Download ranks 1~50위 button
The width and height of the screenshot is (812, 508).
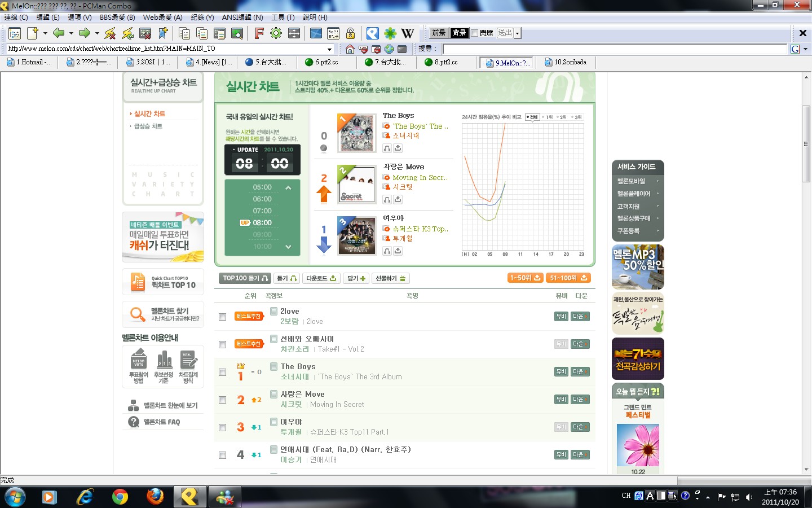[525, 278]
